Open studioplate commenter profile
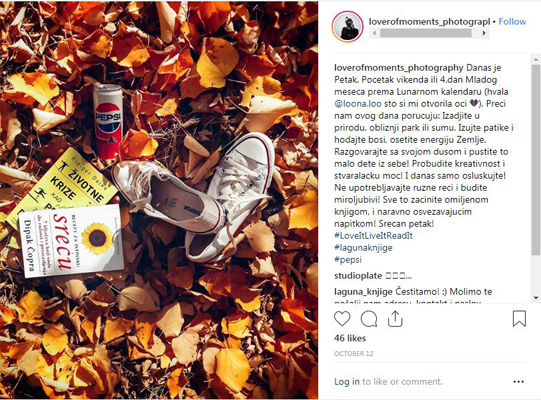The height and width of the screenshot is (400, 541). pos(358,276)
